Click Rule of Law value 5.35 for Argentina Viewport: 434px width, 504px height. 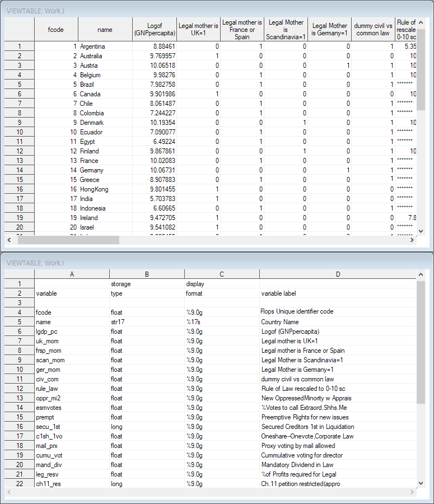pos(406,46)
